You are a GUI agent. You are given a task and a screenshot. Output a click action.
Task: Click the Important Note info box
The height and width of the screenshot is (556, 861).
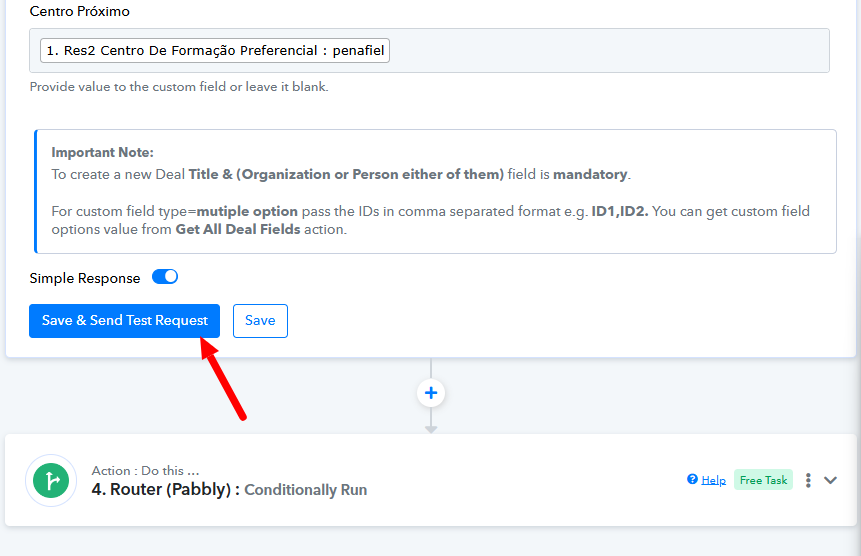tap(435, 192)
